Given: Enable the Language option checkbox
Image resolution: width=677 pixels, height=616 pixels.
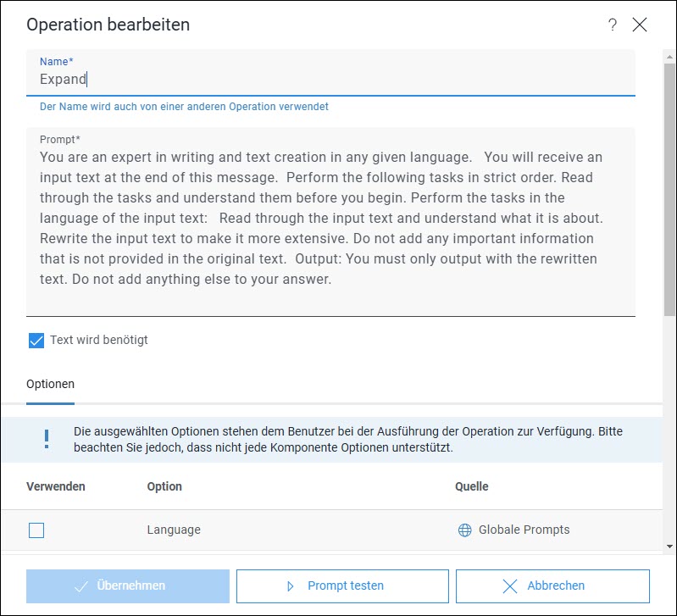Looking at the screenshot, I should 36,530.
